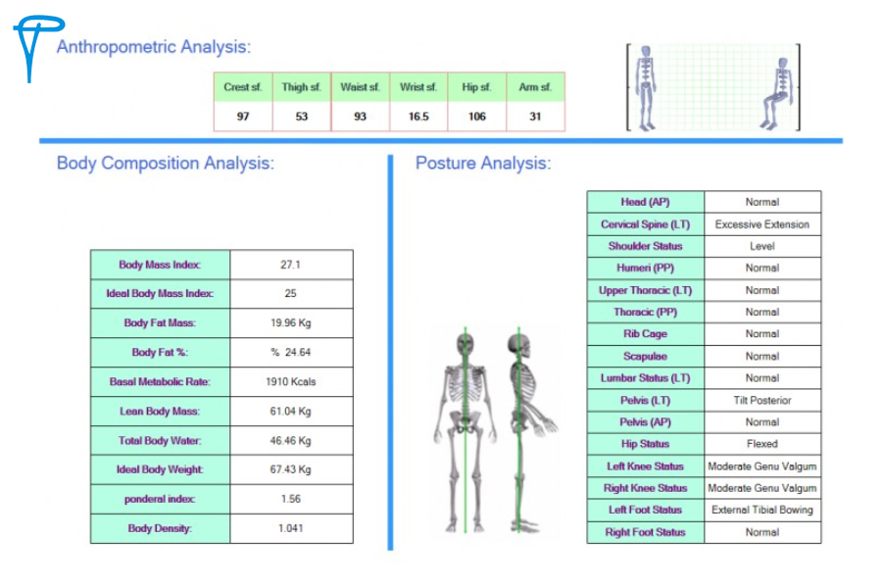Click the Body Composition Analysis heading

coord(166,164)
